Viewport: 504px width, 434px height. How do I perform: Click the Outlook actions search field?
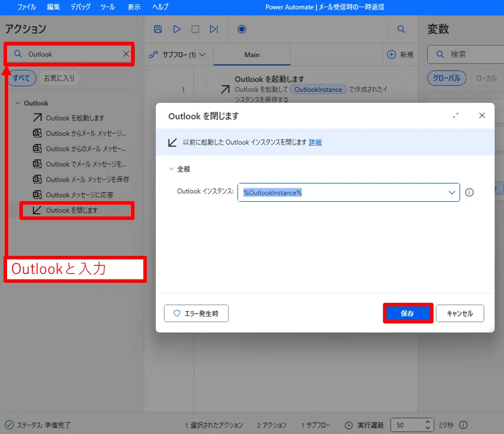[69, 54]
